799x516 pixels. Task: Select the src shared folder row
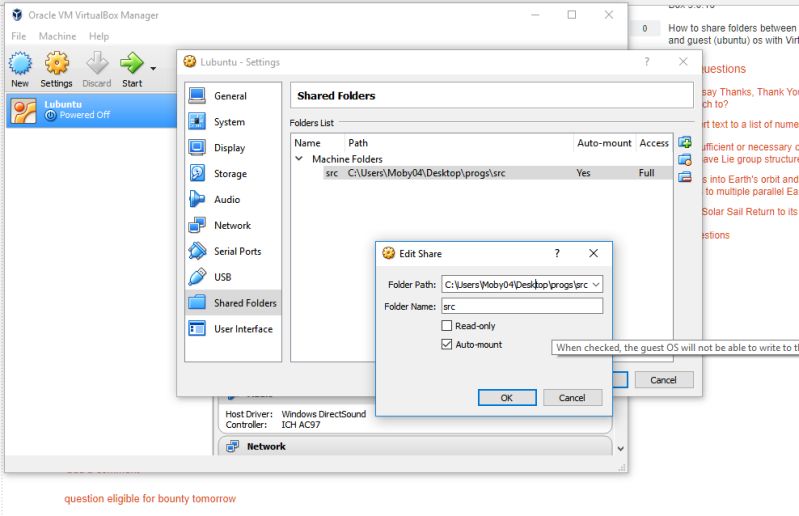498,173
